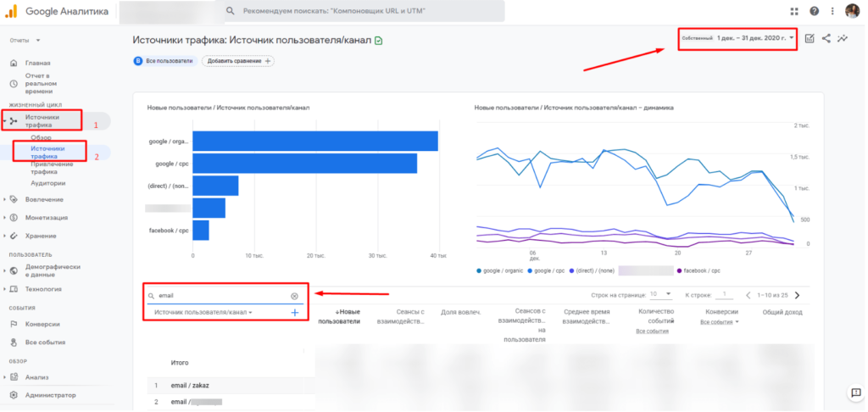Expand the Хранение section
Screen dimensions: 868x412
pos(4,236)
